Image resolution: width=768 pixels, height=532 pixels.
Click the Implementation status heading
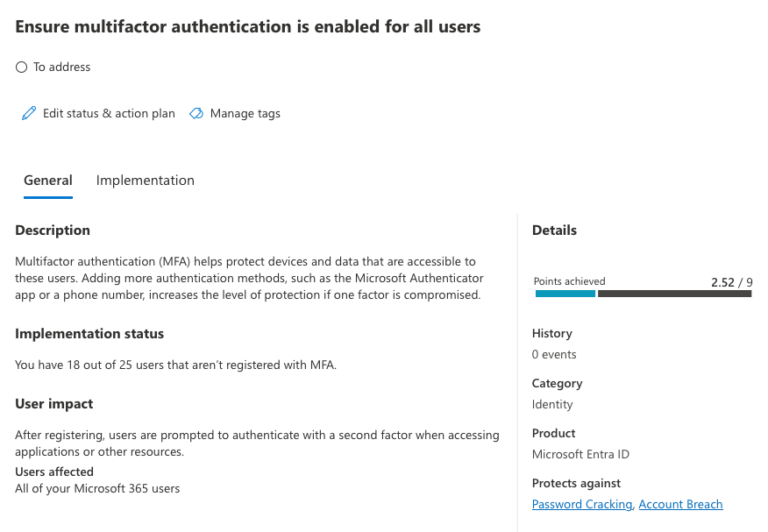click(89, 334)
